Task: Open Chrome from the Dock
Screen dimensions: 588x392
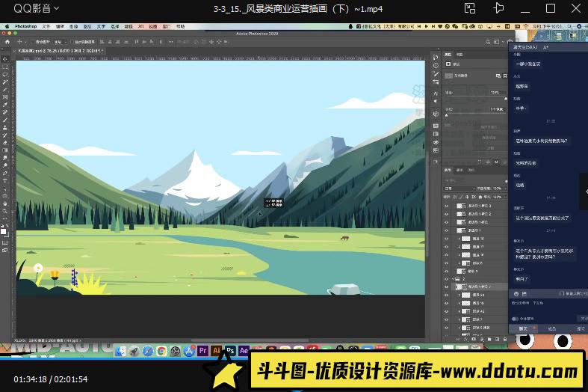Action: click(x=161, y=351)
